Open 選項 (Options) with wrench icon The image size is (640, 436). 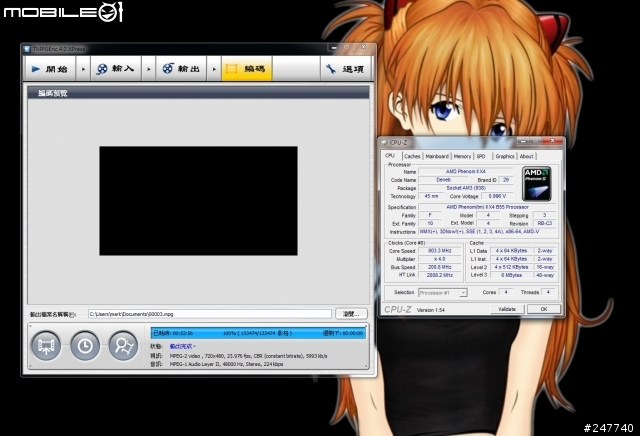[x=346, y=69]
